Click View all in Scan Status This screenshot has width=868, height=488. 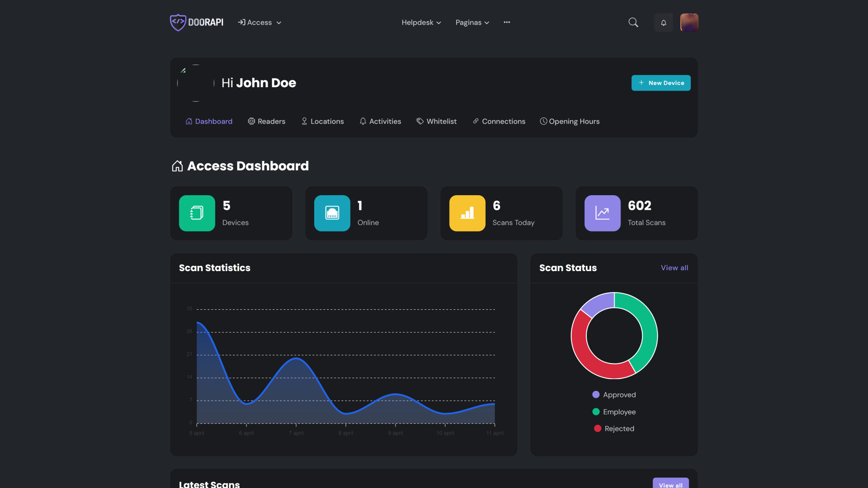click(674, 268)
